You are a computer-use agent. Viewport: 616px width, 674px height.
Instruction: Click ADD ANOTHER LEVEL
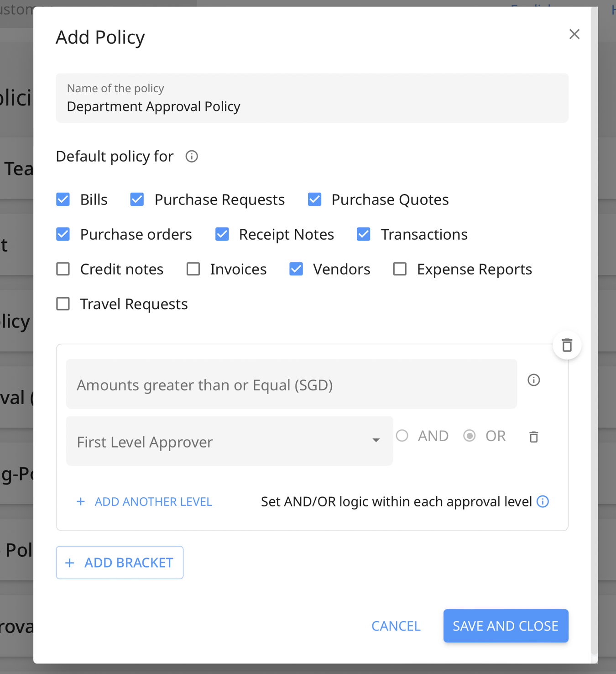coord(144,501)
